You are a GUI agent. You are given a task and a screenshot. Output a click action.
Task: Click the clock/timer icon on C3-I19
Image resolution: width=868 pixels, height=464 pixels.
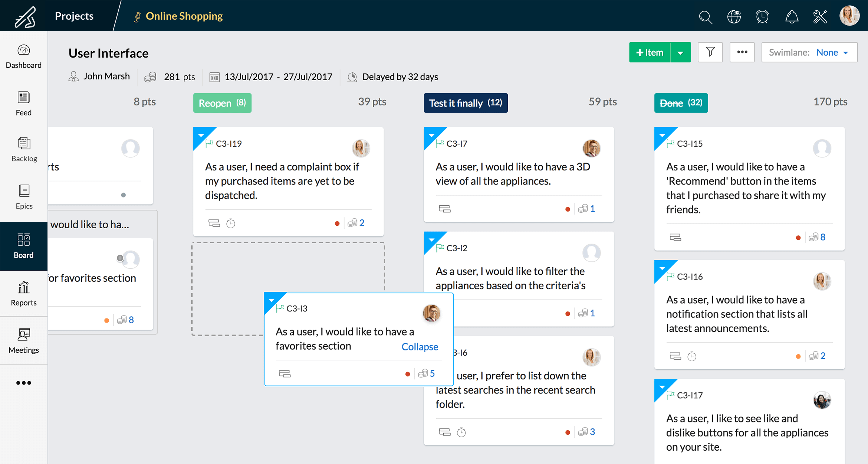tap(231, 223)
